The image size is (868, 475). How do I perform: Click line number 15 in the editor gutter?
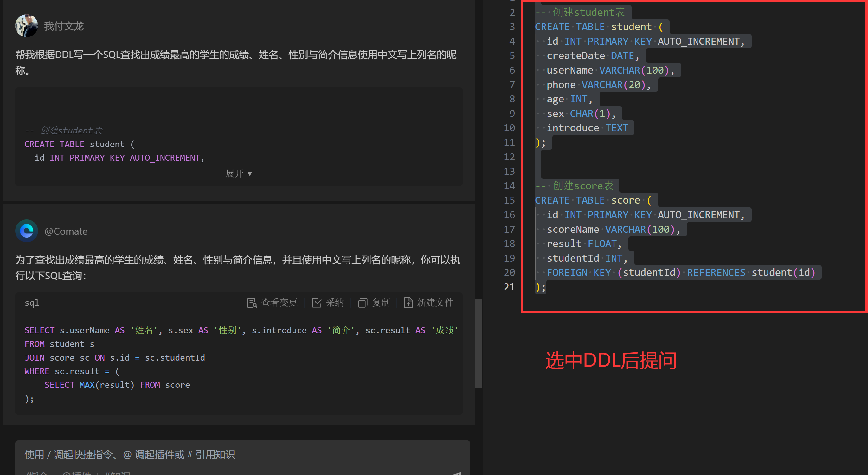509,200
